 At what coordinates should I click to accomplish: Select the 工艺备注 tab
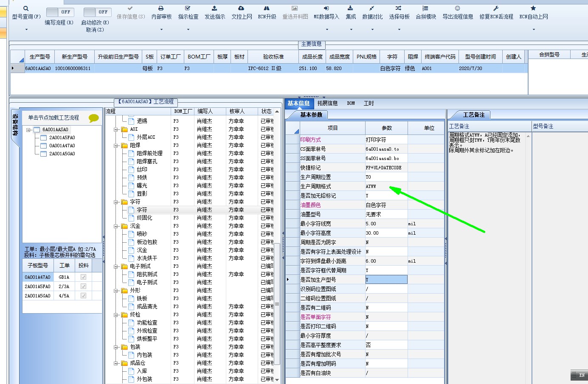tap(473, 115)
